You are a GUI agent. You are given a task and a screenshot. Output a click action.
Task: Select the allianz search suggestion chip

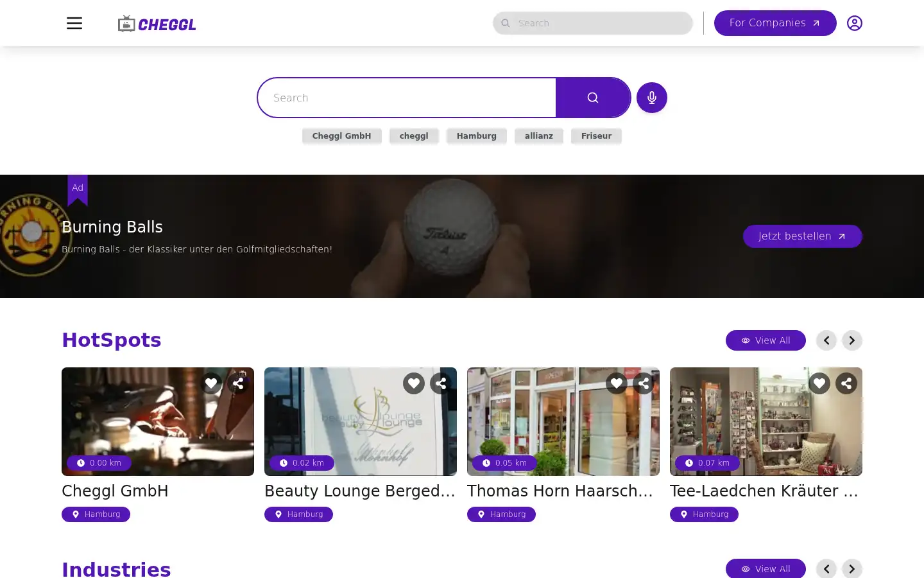click(539, 136)
